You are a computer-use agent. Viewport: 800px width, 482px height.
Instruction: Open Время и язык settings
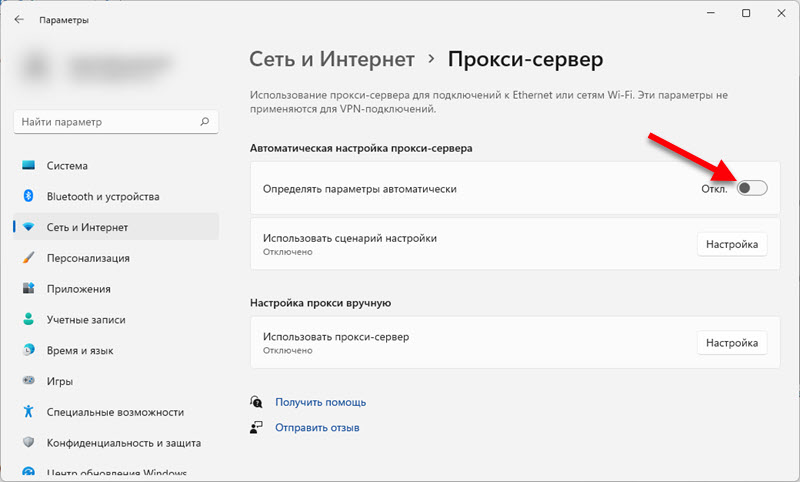click(80, 351)
